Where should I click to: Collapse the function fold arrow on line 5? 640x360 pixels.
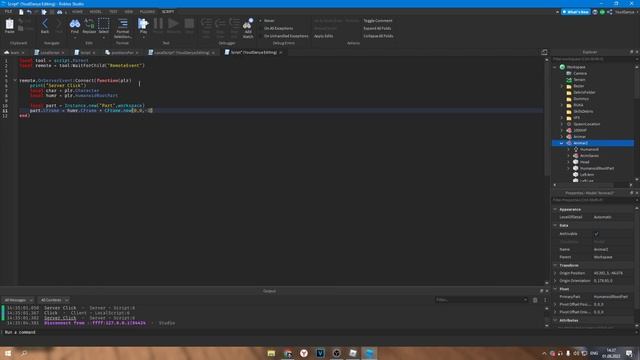coord(15,80)
